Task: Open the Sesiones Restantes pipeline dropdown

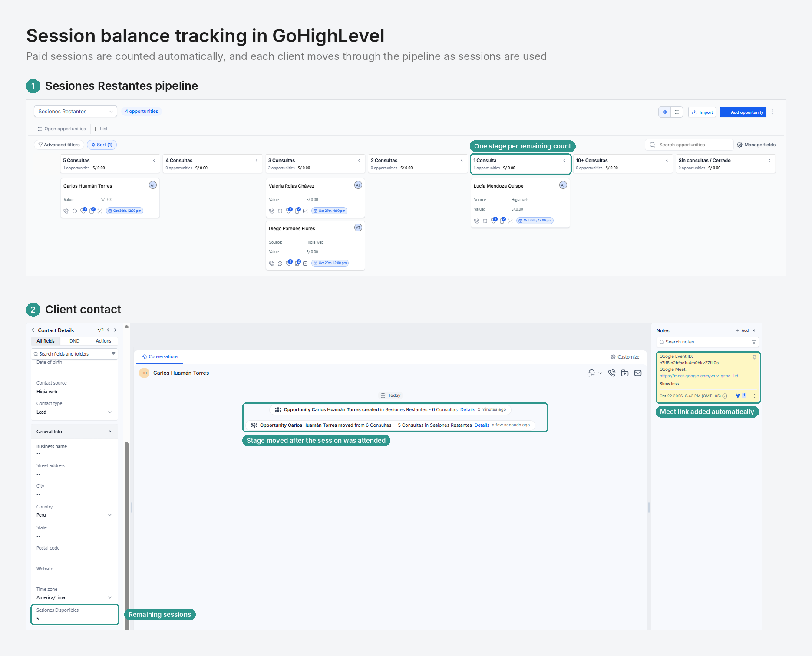Action: (76, 112)
